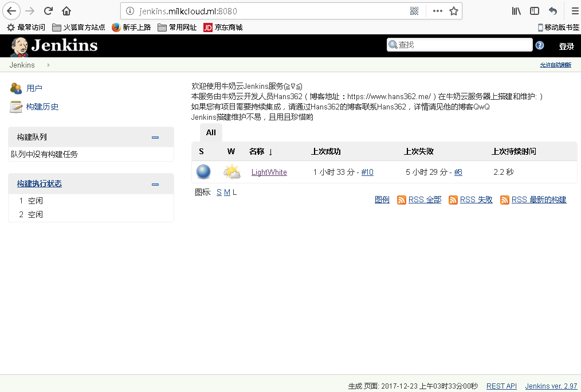The image size is (581, 392).
Task: Click the Jenkins search 查找 field
Action: tap(460, 45)
